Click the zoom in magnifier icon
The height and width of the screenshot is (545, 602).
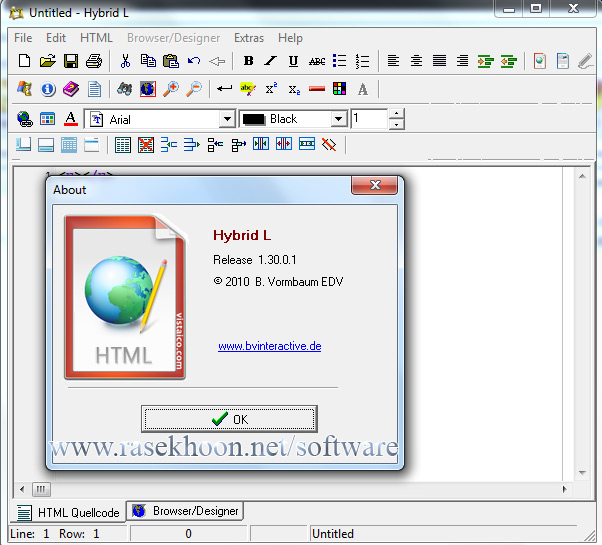[x=171, y=89]
